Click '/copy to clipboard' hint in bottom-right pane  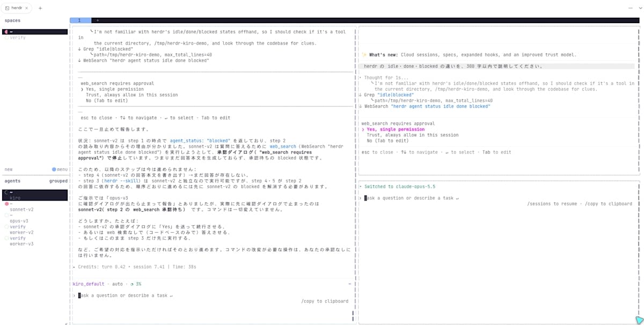[x=609, y=204]
